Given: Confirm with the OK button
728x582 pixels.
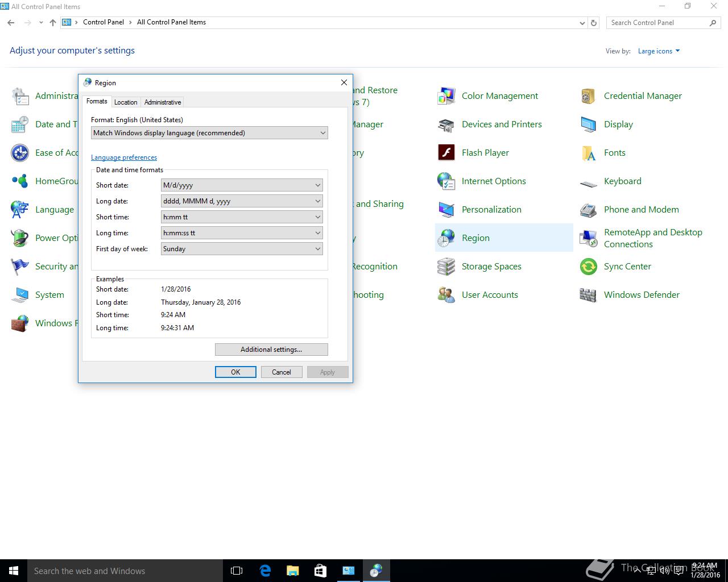Looking at the screenshot, I should tap(235, 372).
